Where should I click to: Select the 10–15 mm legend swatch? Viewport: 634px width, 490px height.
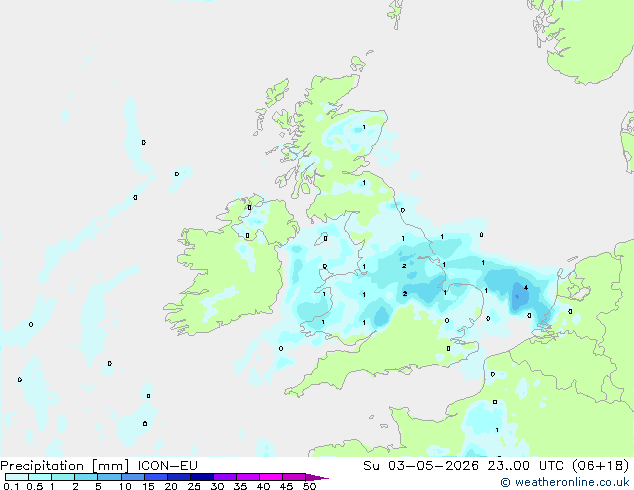point(132,477)
